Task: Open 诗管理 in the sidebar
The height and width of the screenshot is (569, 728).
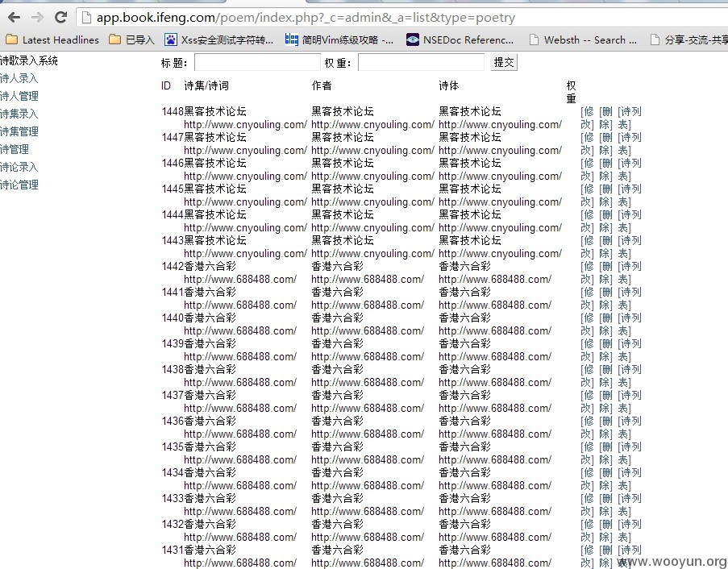Action: pos(15,149)
